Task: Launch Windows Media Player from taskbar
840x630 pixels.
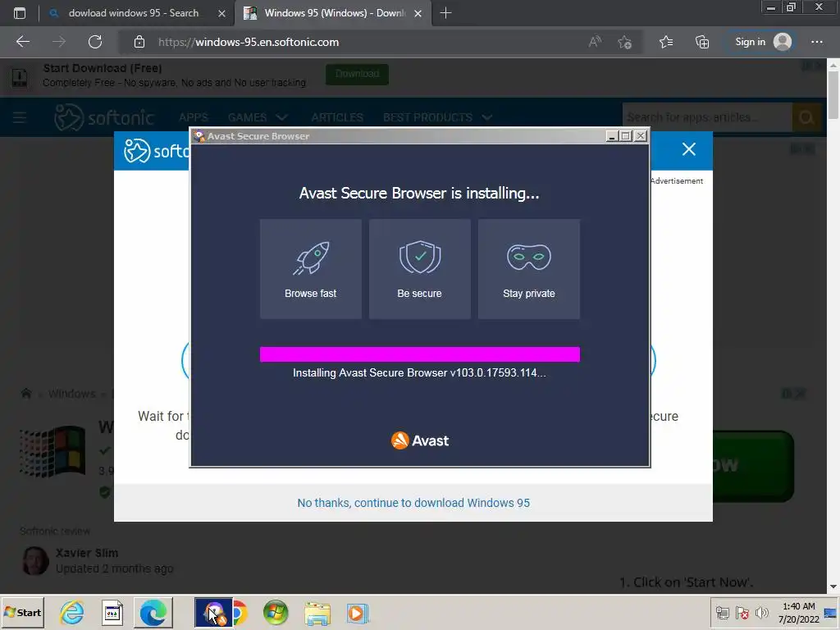Action: click(358, 612)
